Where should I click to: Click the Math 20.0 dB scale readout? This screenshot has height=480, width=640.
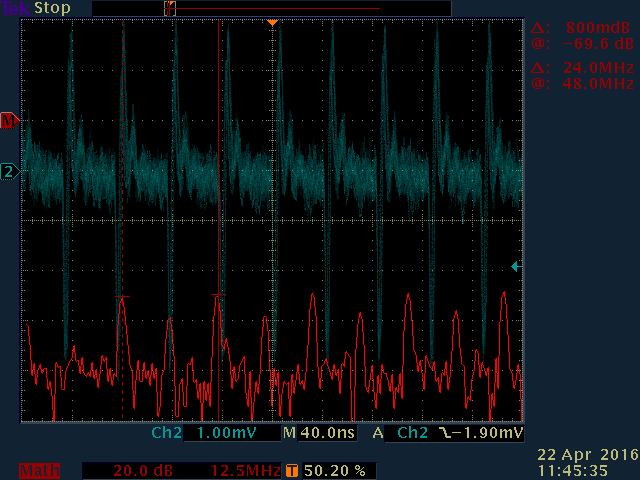click(x=143, y=471)
